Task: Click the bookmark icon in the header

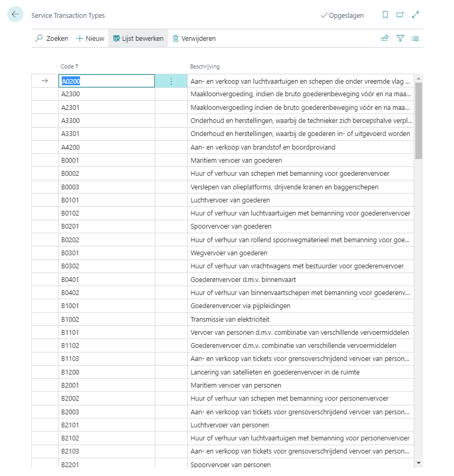Action: click(385, 15)
